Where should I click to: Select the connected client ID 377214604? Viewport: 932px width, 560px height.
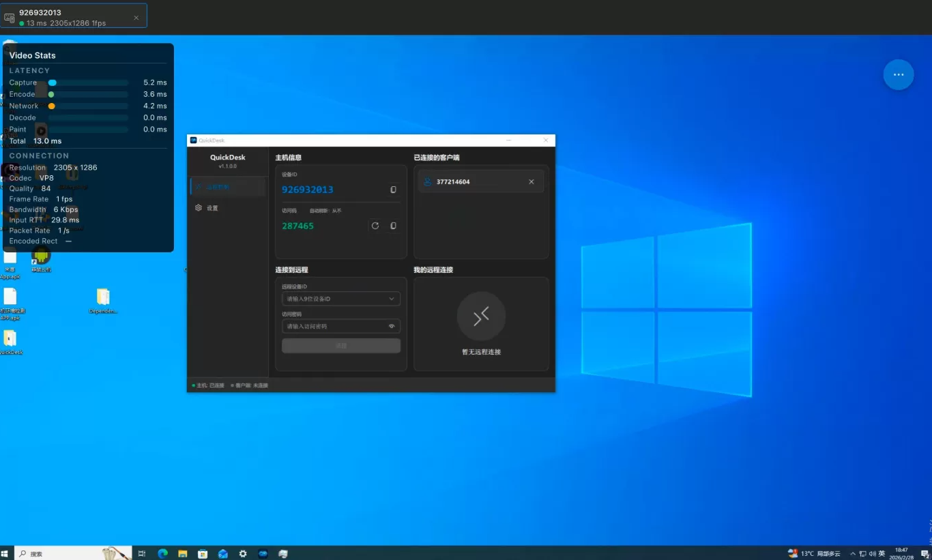click(453, 182)
